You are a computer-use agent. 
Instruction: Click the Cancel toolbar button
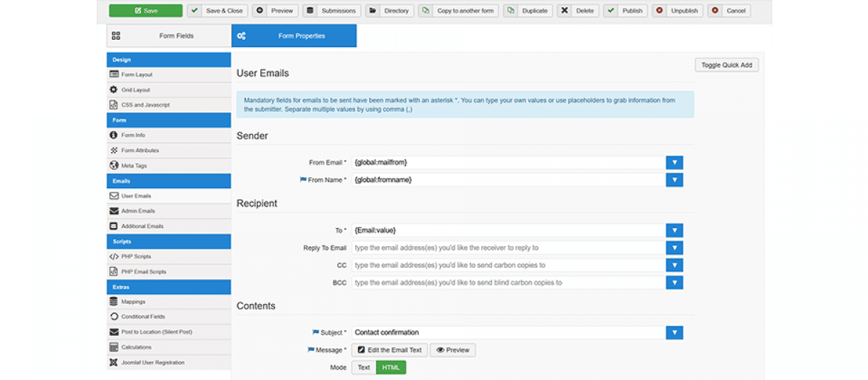click(x=729, y=11)
